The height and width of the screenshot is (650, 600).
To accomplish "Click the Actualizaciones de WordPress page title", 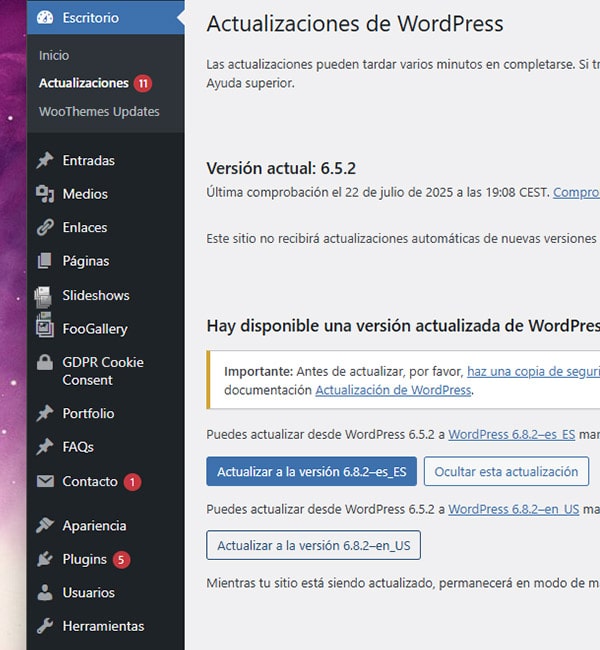I will [x=355, y=24].
